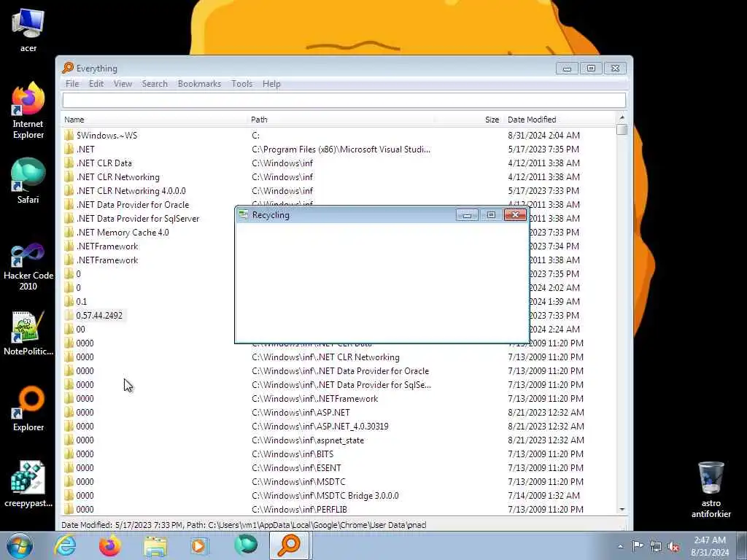Minimize the Recycling dialog
This screenshot has height=560, width=747.
coord(467,215)
